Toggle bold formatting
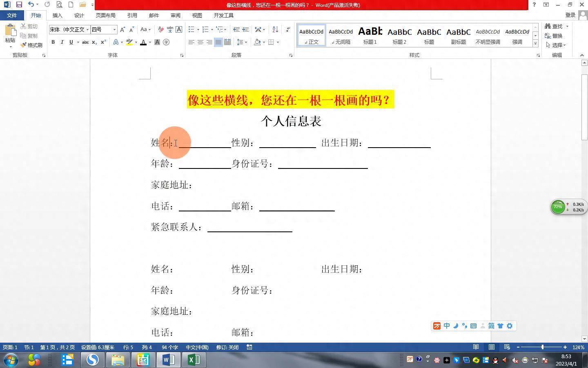Image resolution: width=588 pixels, height=368 pixels. [x=53, y=42]
